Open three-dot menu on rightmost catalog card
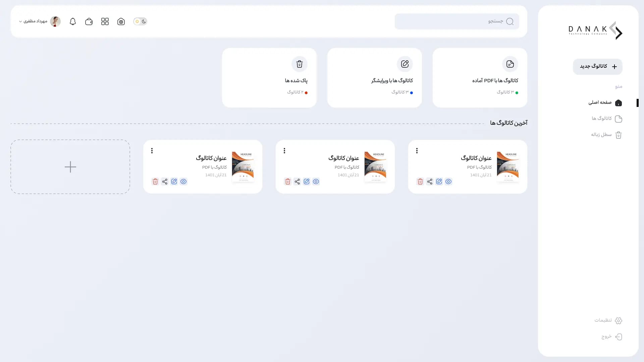 (417, 151)
